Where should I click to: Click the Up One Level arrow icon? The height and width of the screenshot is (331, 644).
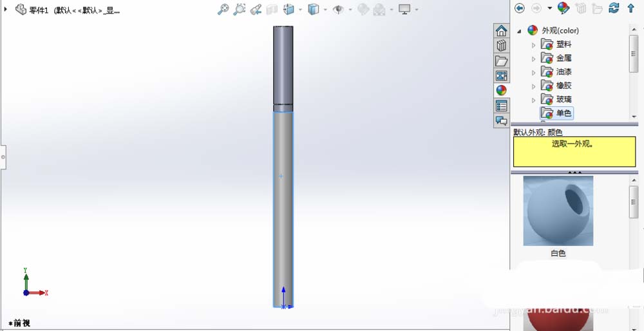tap(631, 8)
